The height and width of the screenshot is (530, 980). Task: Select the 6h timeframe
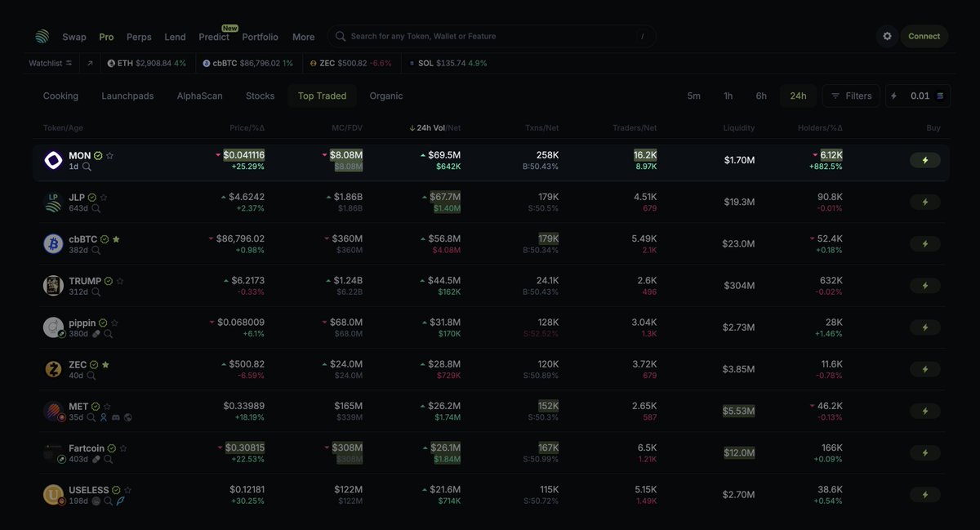[x=761, y=96]
